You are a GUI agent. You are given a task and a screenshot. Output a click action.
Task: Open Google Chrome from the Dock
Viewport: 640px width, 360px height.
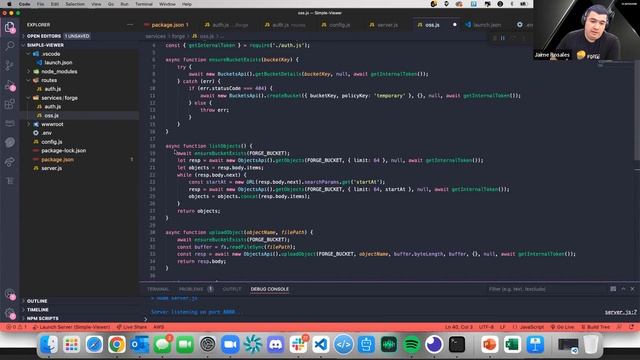click(117, 344)
